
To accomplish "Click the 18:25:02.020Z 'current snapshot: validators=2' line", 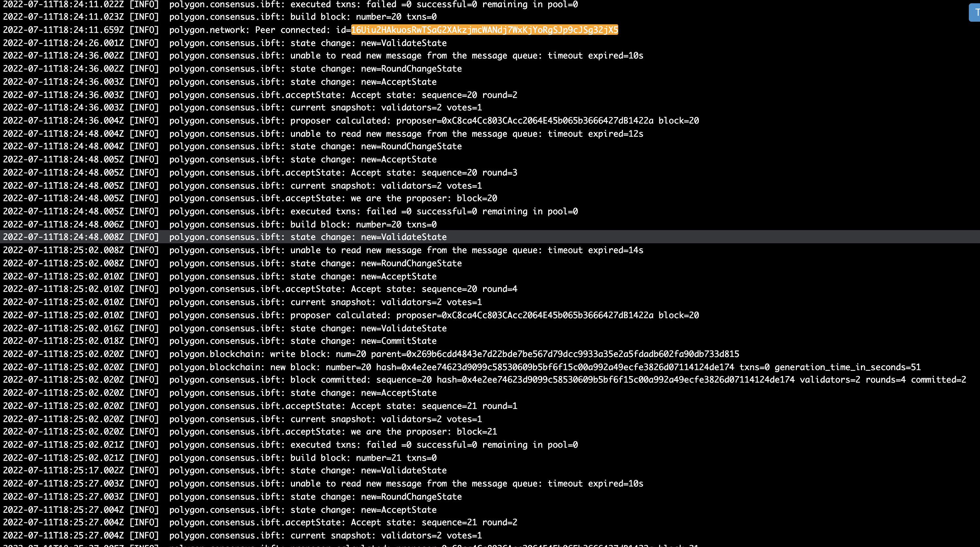I will click(x=242, y=419).
